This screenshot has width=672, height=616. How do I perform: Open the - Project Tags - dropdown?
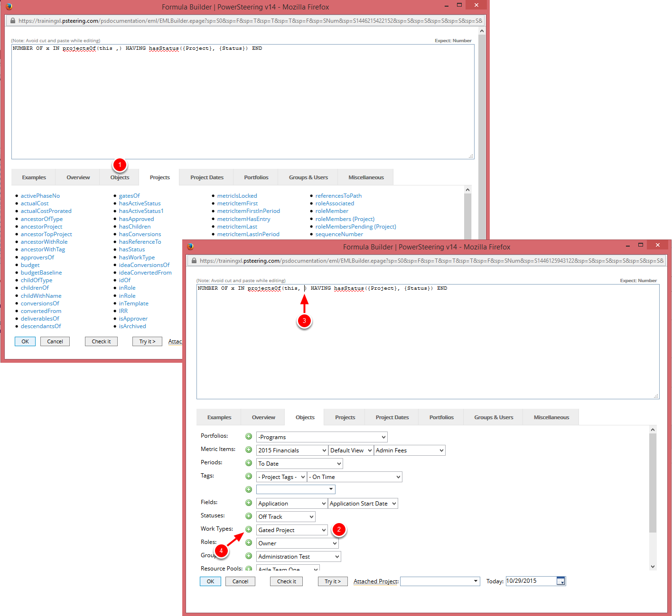coord(281,477)
